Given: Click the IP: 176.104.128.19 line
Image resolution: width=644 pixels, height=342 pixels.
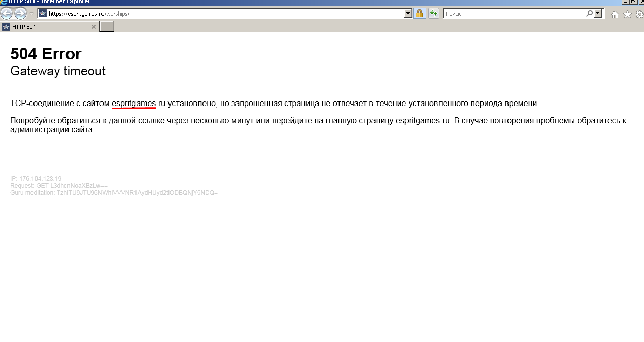Looking at the screenshot, I should click(x=36, y=179).
